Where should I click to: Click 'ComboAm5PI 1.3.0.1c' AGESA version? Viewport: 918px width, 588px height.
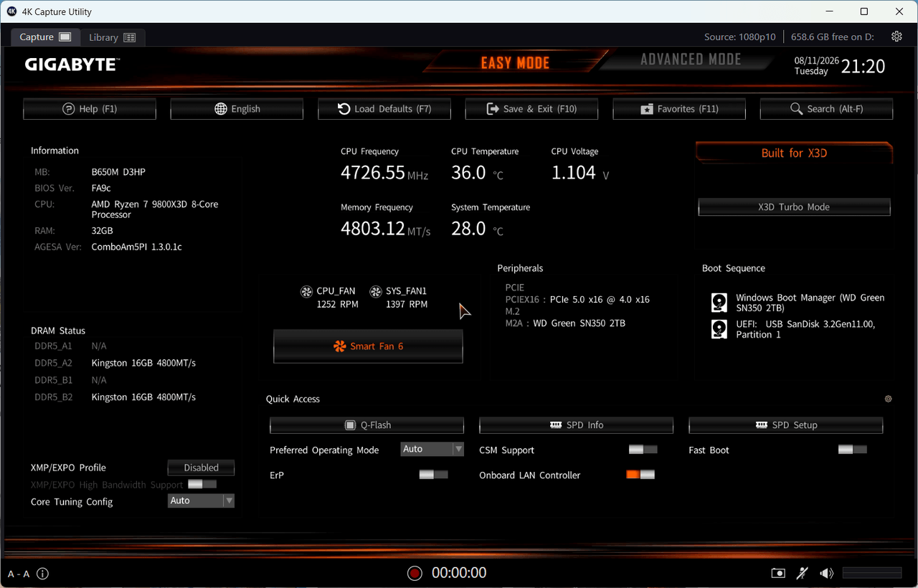[x=137, y=247]
